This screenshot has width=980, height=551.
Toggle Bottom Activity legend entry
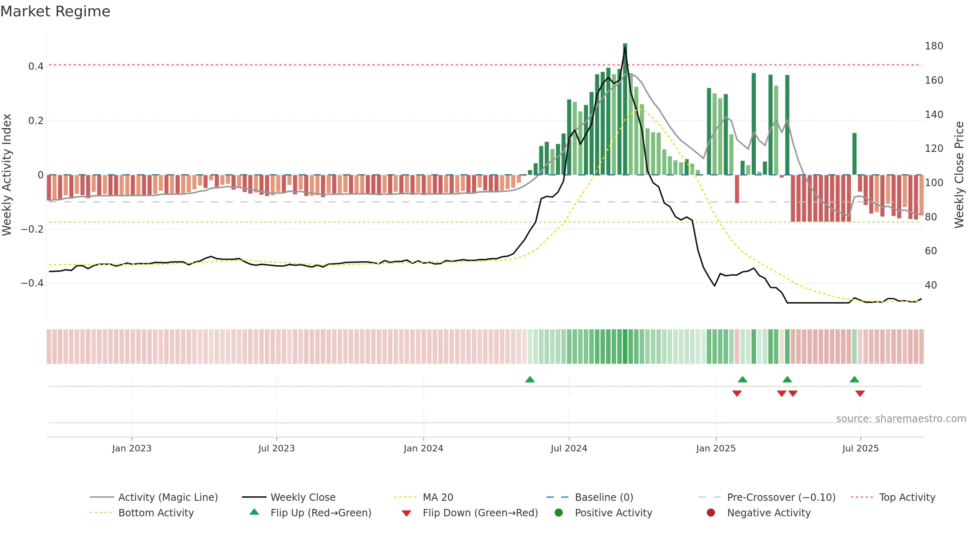(x=142, y=513)
